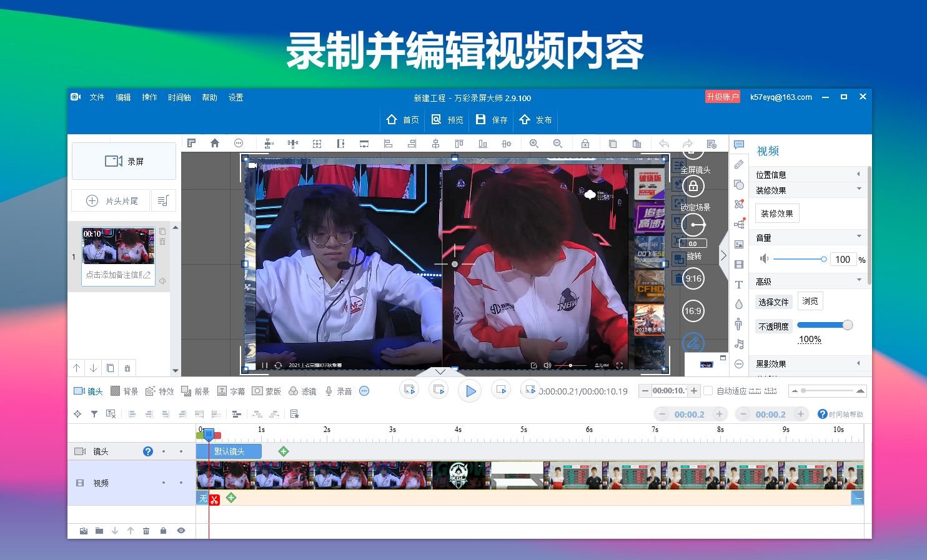Image resolution: width=927 pixels, height=560 pixels.
Task: Click the 装修效果 button
Action: 777,214
